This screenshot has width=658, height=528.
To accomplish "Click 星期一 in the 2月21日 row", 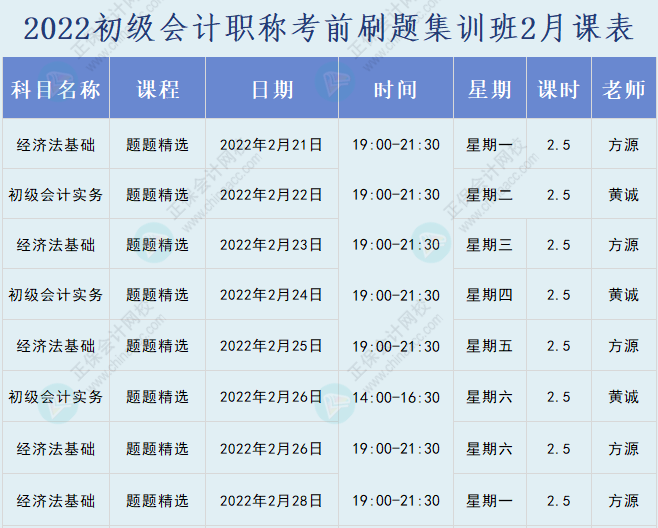I will coord(489,145).
